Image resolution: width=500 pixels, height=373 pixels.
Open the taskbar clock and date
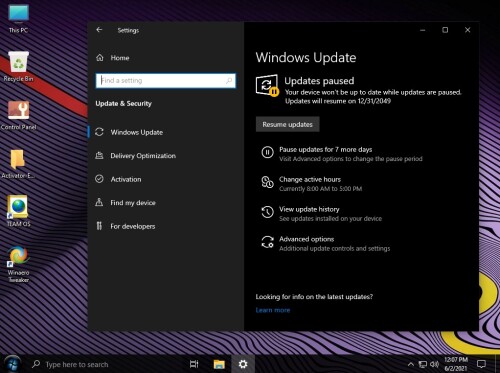click(456, 364)
